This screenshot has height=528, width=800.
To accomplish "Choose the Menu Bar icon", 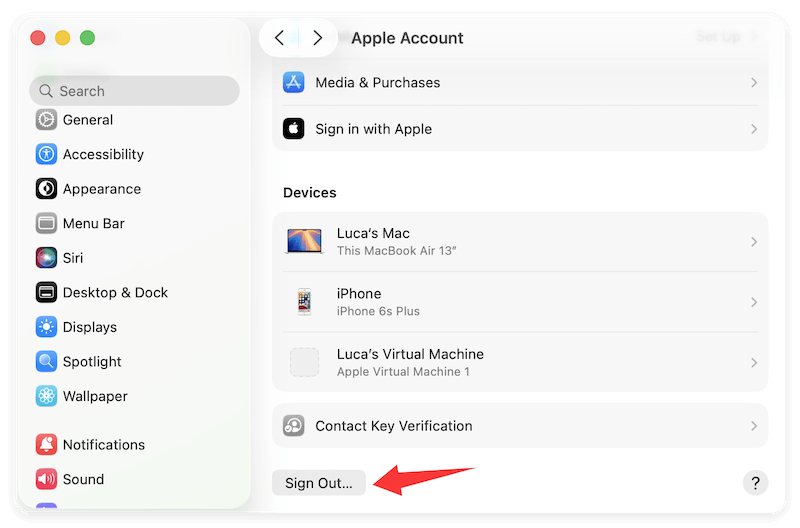I will [x=46, y=223].
